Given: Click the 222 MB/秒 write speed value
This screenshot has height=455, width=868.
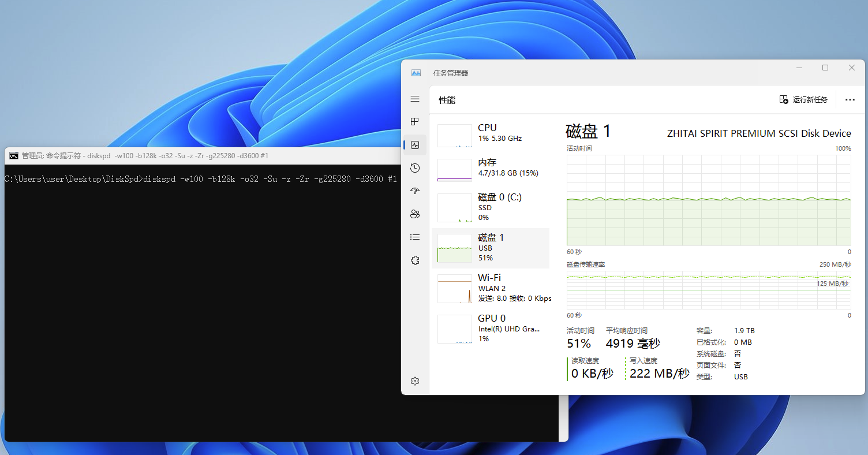Looking at the screenshot, I should (660, 373).
